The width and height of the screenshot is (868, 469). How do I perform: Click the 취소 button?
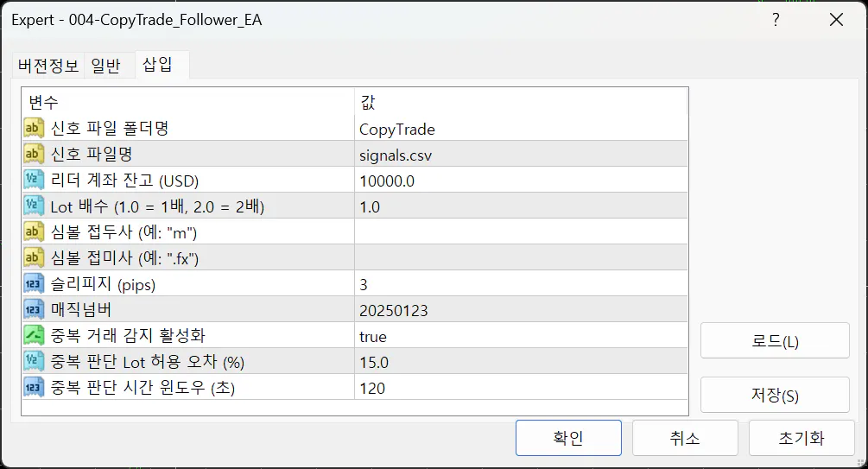pyautogui.click(x=685, y=438)
